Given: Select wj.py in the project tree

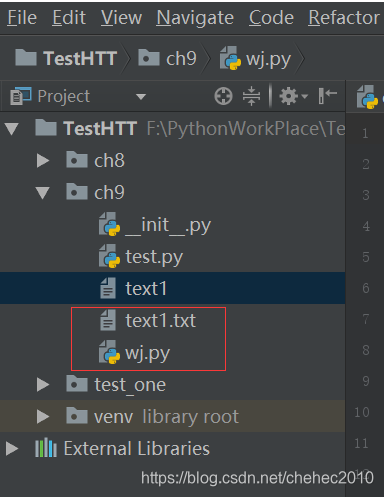Looking at the screenshot, I should pos(147,353).
